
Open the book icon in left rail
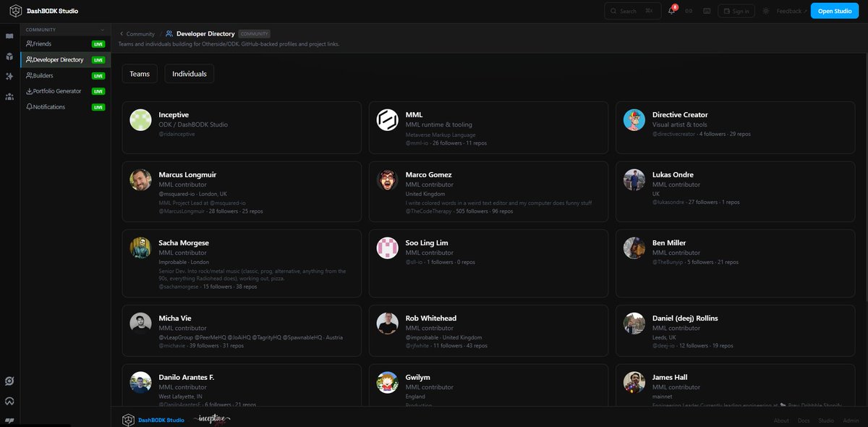(x=9, y=36)
